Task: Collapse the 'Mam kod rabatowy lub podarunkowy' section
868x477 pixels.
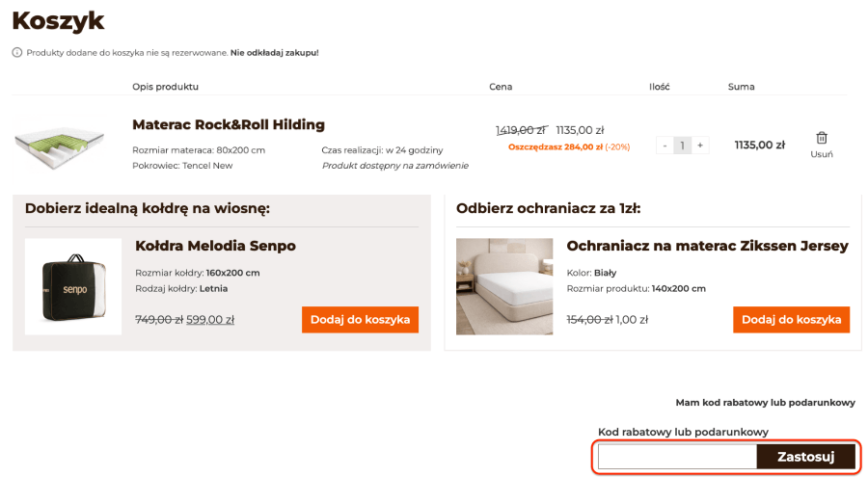Action: tap(765, 403)
